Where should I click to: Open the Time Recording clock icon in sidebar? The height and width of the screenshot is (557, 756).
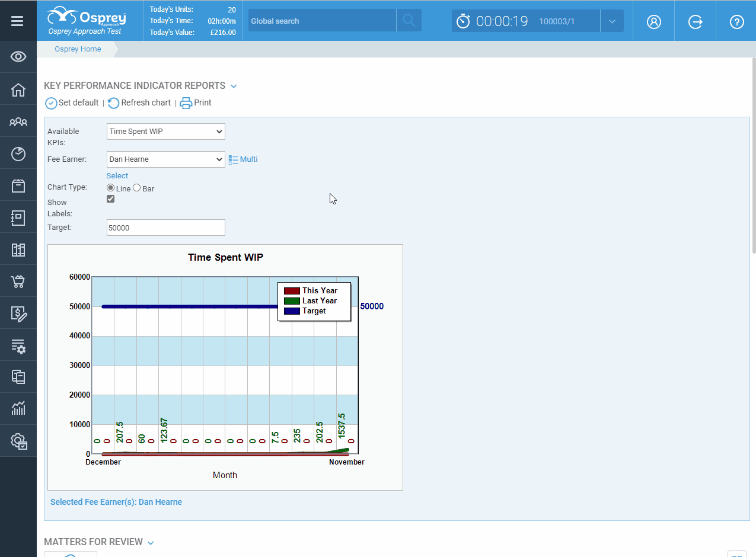pyautogui.click(x=18, y=153)
